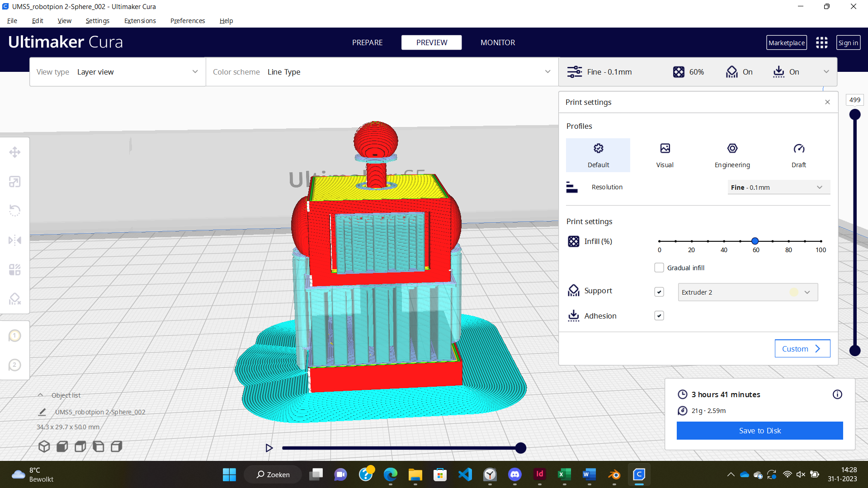The width and height of the screenshot is (868, 488).
Task: Open the File menu
Action: pyautogui.click(x=12, y=21)
